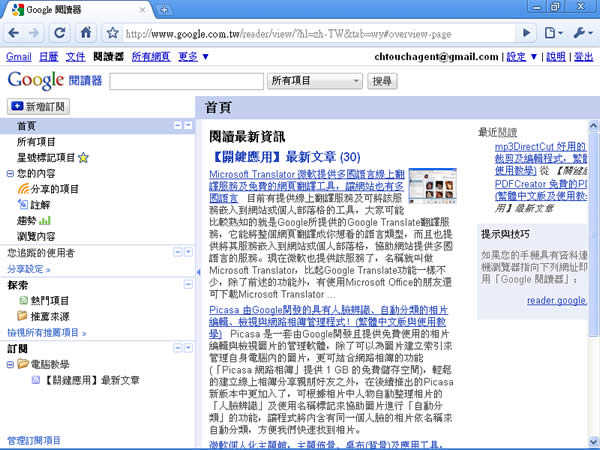Click the Google 閱讀器 logo
Viewport: 600px width, 450px height.
55,80
